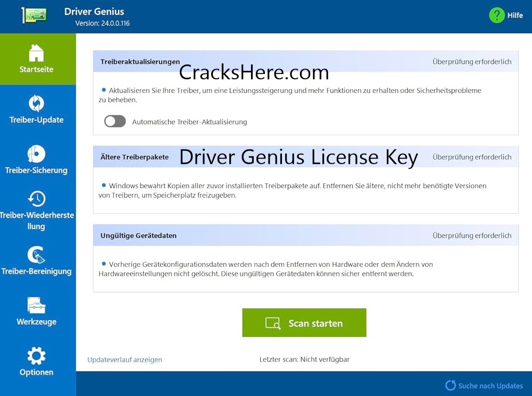This screenshot has height=396, width=532.
Task: Click the Automatische Treiber-Aktualisierung label
Action: [x=190, y=122]
